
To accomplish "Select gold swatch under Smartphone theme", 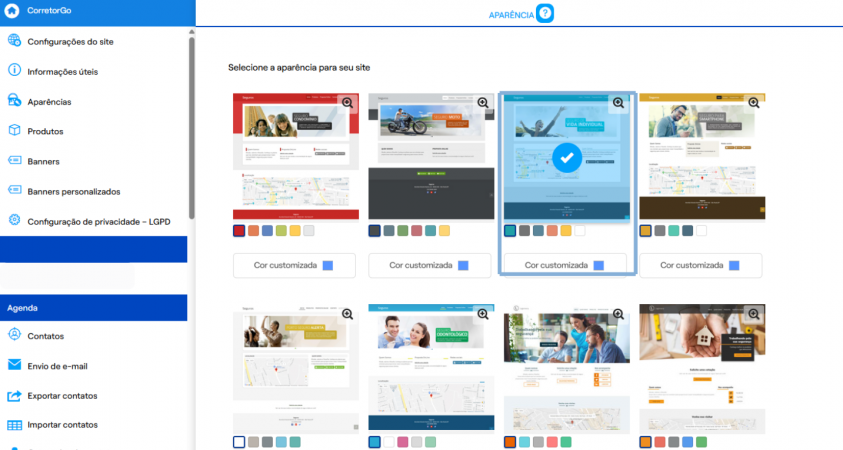I will click(646, 231).
